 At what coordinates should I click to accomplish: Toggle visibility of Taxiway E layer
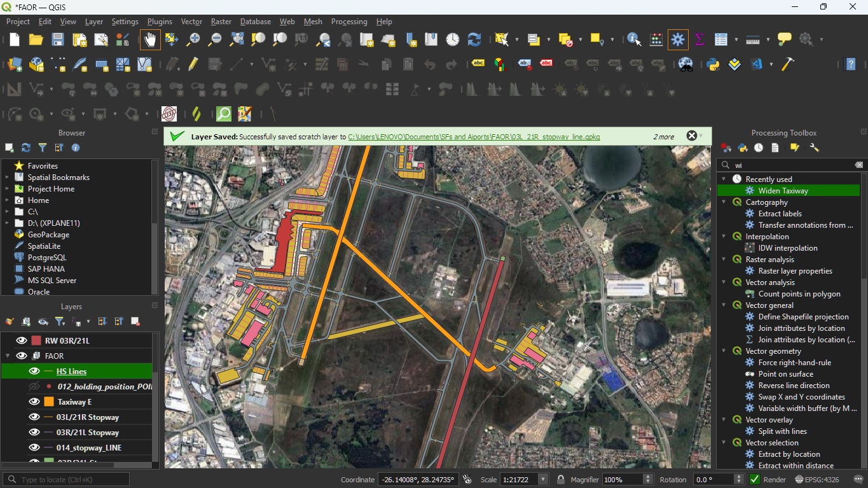35,402
